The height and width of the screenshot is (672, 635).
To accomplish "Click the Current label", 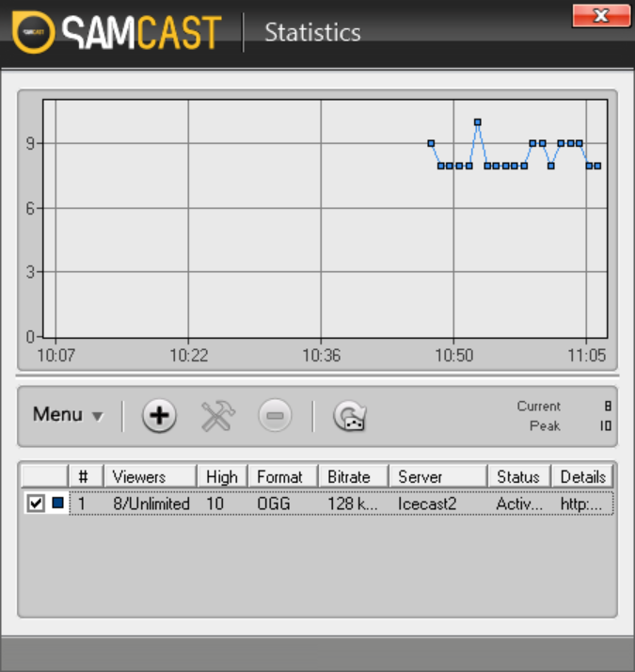I will point(539,406).
